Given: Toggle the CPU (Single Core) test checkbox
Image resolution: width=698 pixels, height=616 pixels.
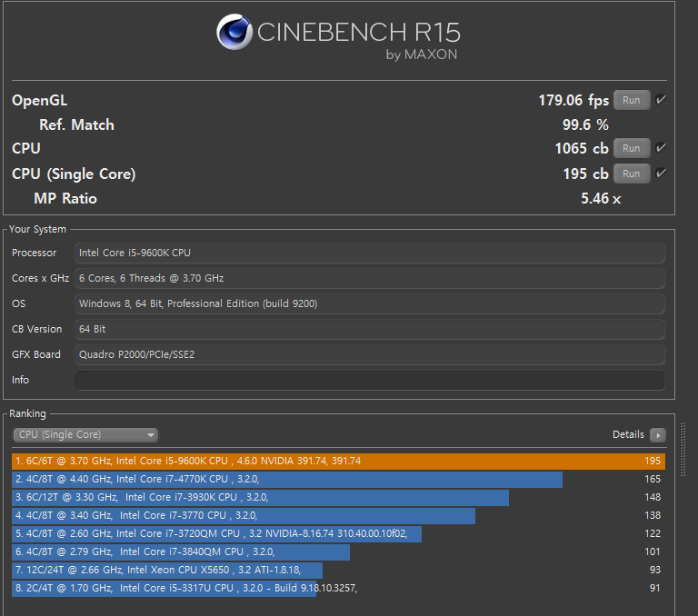Looking at the screenshot, I should point(661,173).
